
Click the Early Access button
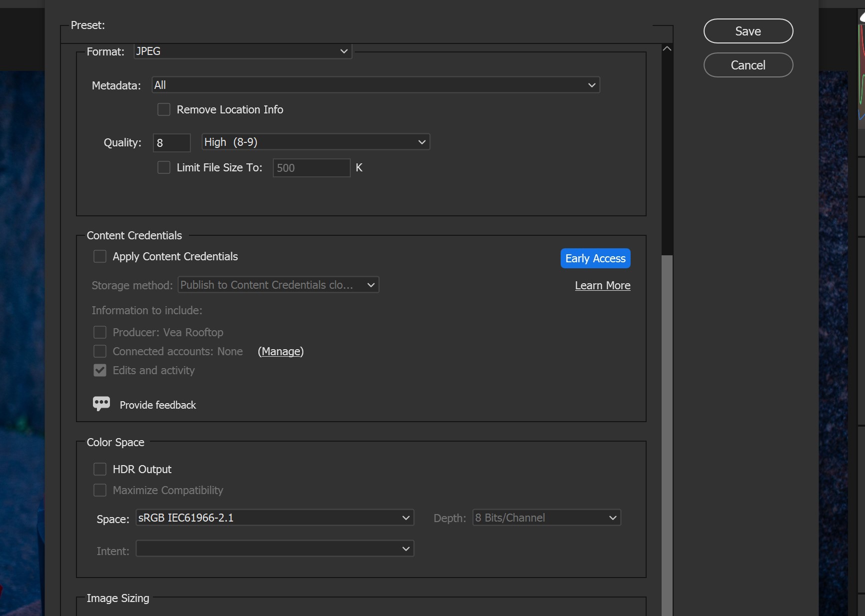[x=595, y=258]
